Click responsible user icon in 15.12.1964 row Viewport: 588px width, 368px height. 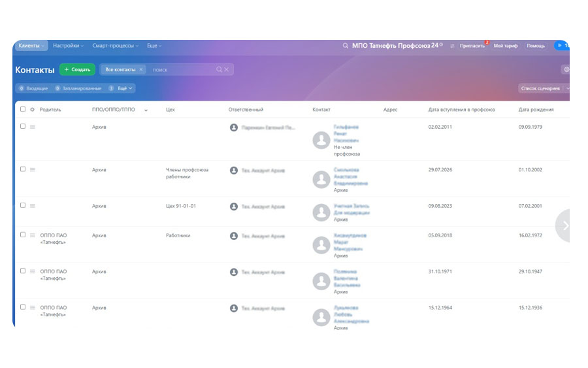(234, 309)
